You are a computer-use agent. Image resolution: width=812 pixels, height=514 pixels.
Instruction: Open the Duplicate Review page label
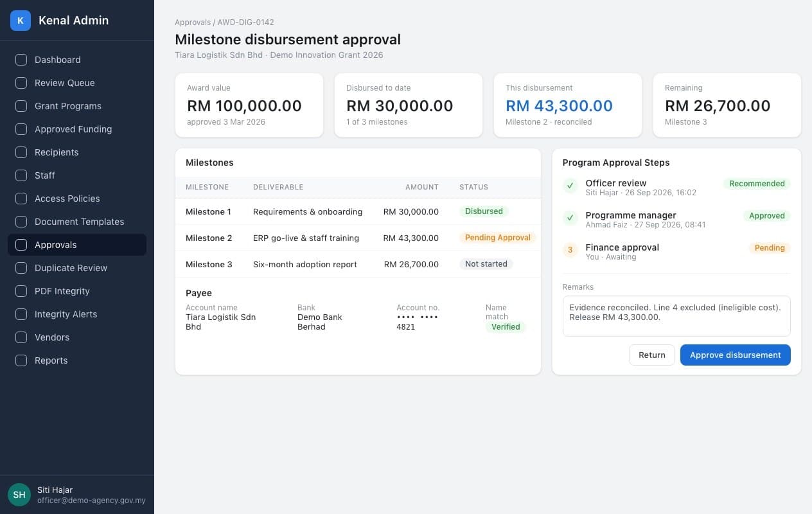(x=71, y=268)
